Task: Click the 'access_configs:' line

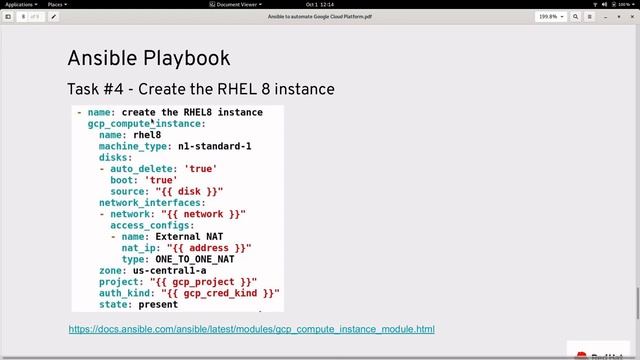Action: [152, 225]
